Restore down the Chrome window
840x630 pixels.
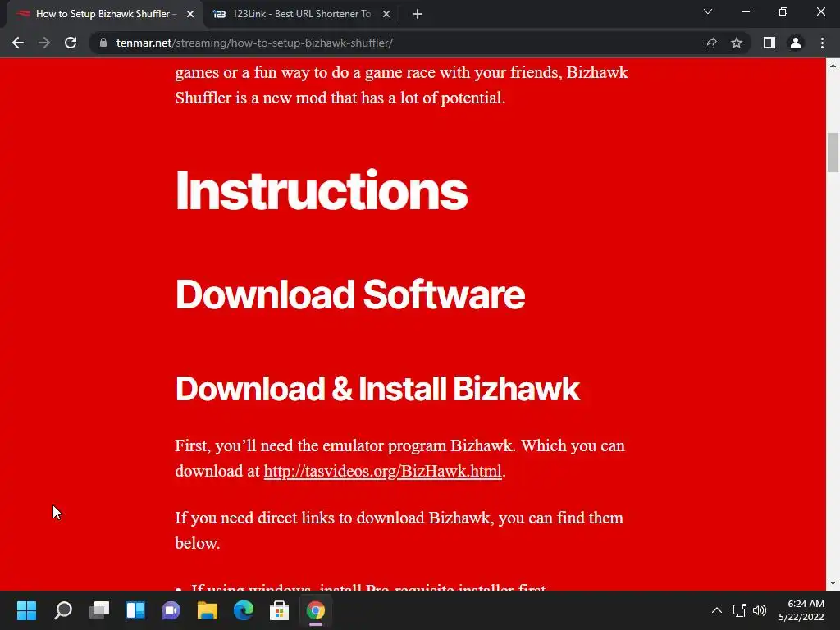[783, 11]
